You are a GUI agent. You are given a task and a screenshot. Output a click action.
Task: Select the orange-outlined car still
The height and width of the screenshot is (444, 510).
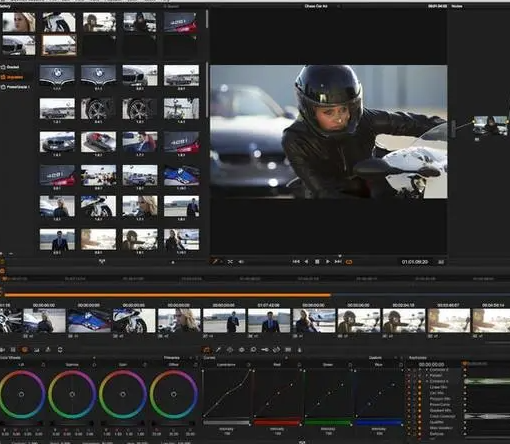(59, 45)
